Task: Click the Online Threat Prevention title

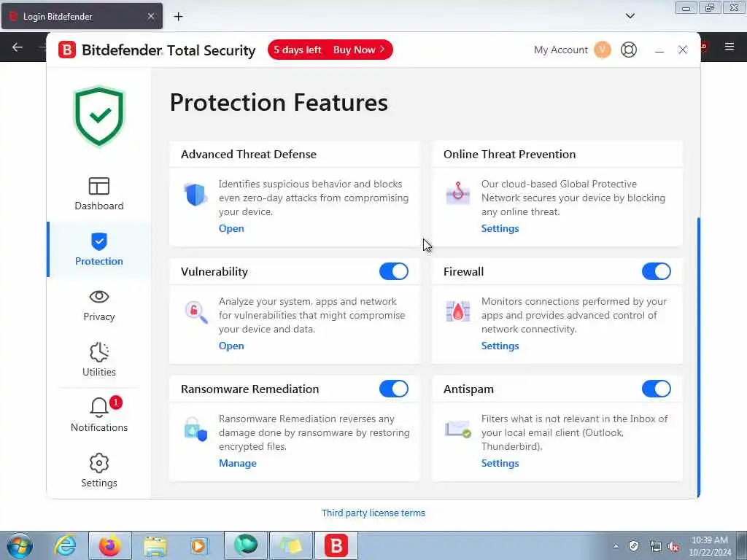Action: pos(509,155)
